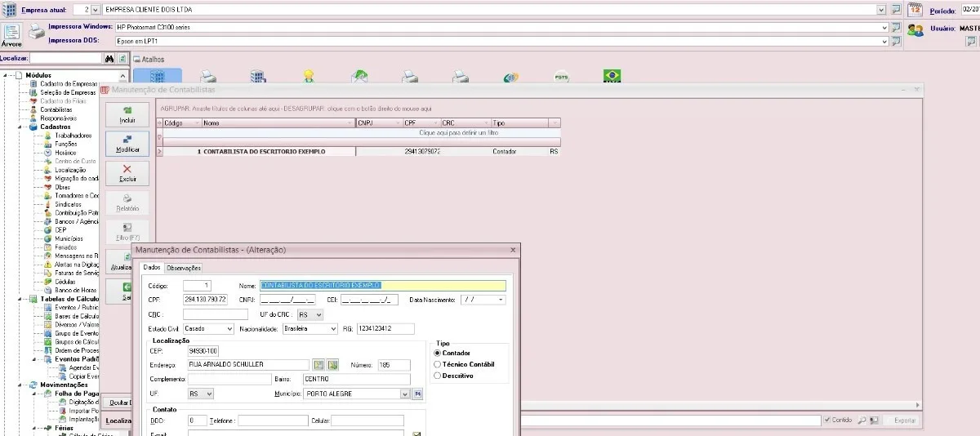The image size is (980, 436).
Task: Click the users icon beside Usuário
Action: 915,29
